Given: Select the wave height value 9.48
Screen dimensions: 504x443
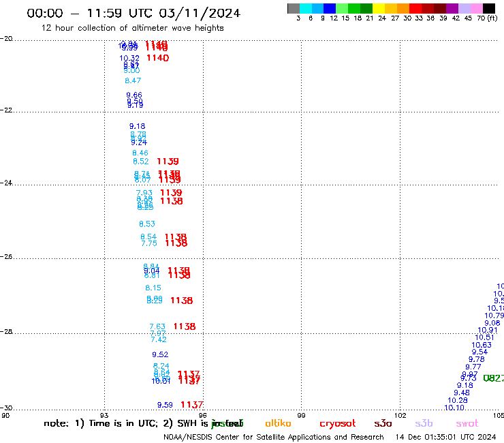Looking at the screenshot, I should 462,393.
